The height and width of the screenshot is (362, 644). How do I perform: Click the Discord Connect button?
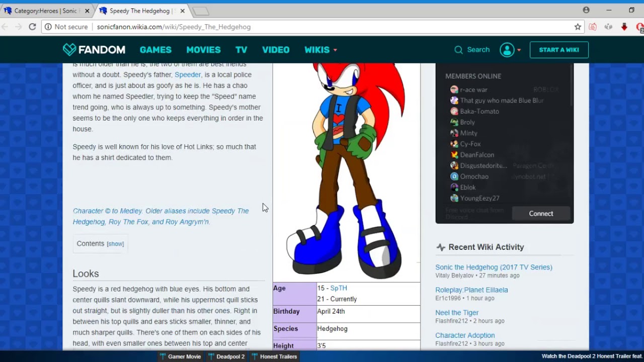click(541, 214)
